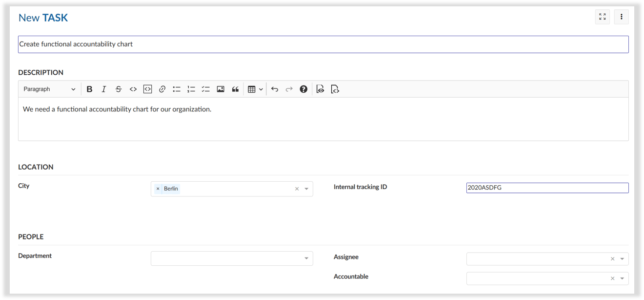Open the Assignee selection menu
644x300 pixels.
(x=622, y=258)
